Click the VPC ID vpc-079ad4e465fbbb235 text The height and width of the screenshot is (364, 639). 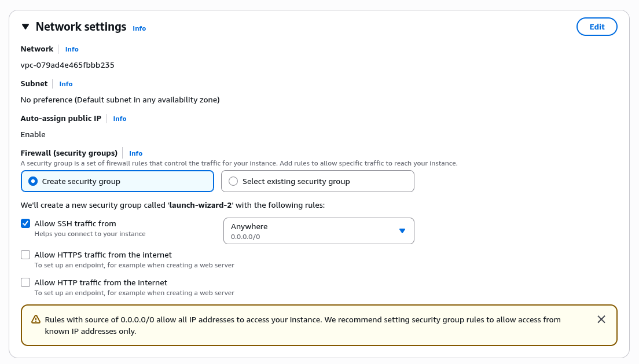pyautogui.click(x=67, y=65)
